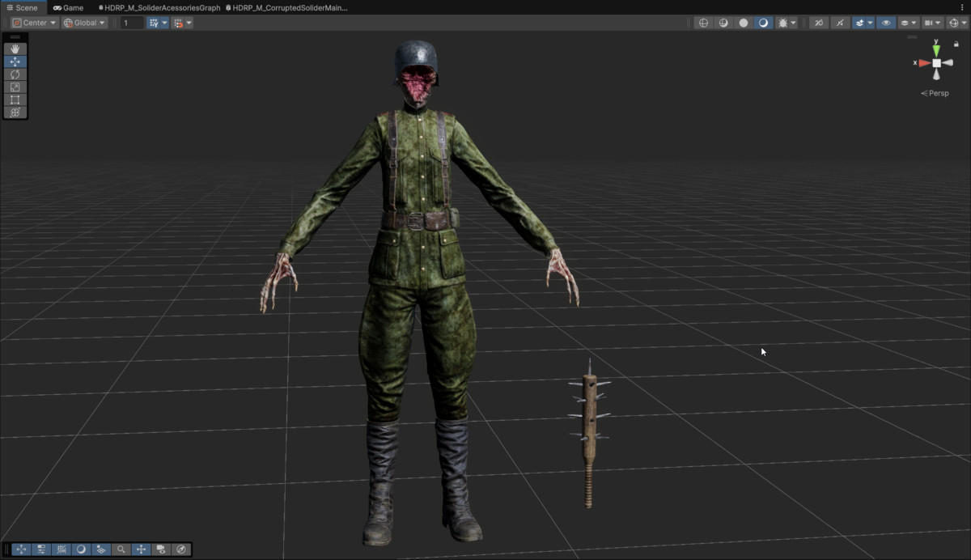Select the Hand view tool
The height and width of the screenshot is (560, 971).
(15, 49)
